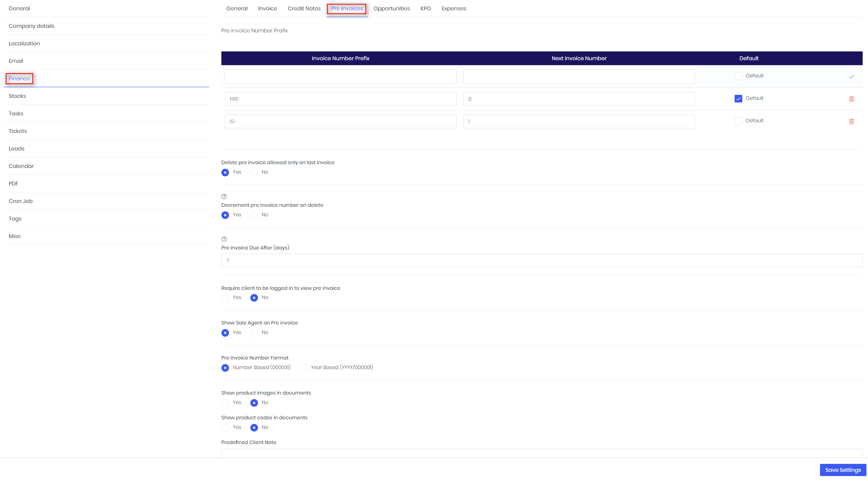Open Company details in settings sidebar

(32, 26)
